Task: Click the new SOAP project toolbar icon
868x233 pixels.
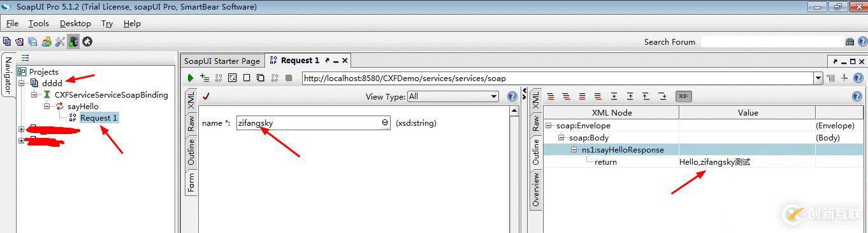Action: click(x=7, y=41)
